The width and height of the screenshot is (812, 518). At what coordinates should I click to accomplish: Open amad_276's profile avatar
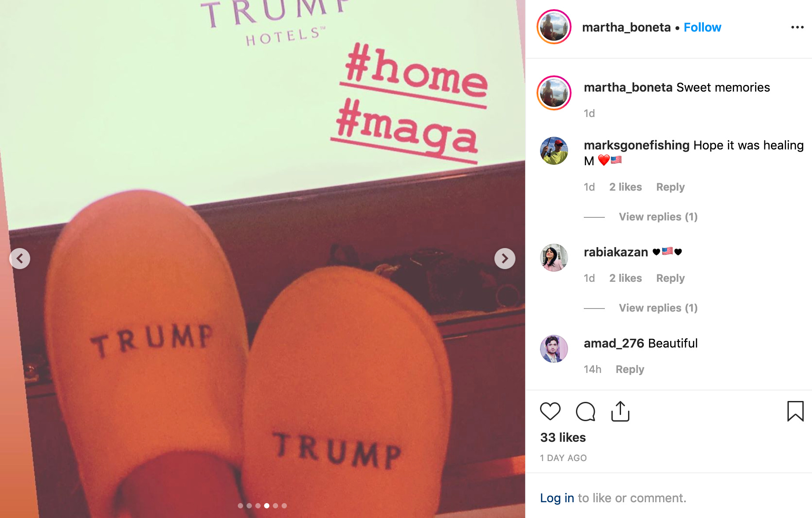point(554,349)
